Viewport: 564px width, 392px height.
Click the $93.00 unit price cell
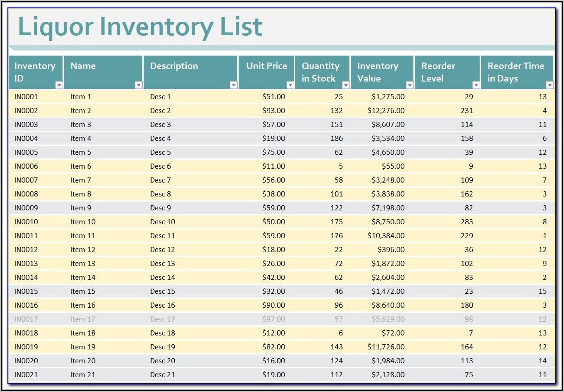pos(273,111)
